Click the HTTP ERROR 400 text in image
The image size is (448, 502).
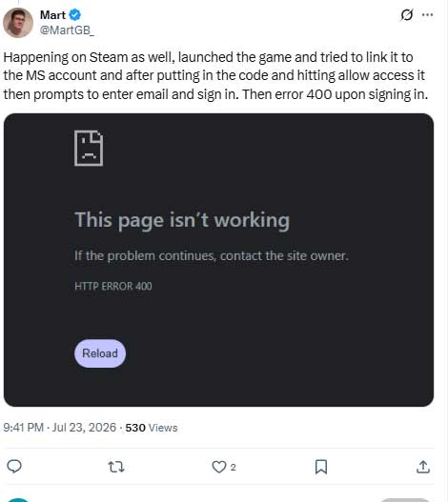(113, 286)
